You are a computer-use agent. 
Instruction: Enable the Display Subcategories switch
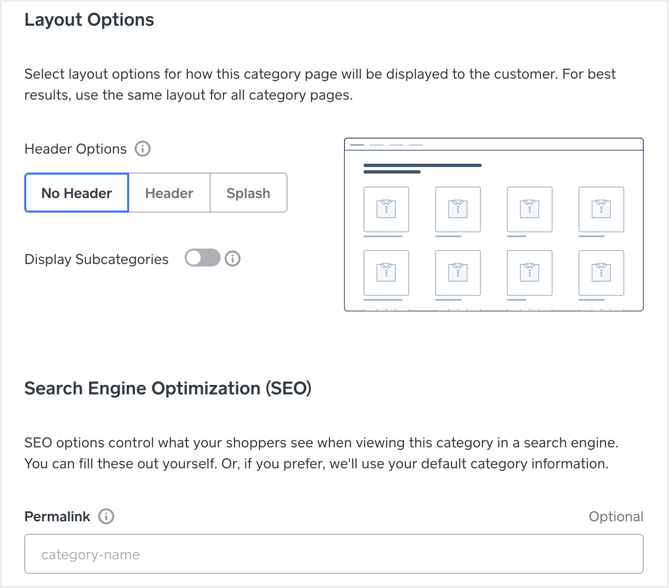tap(202, 259)
